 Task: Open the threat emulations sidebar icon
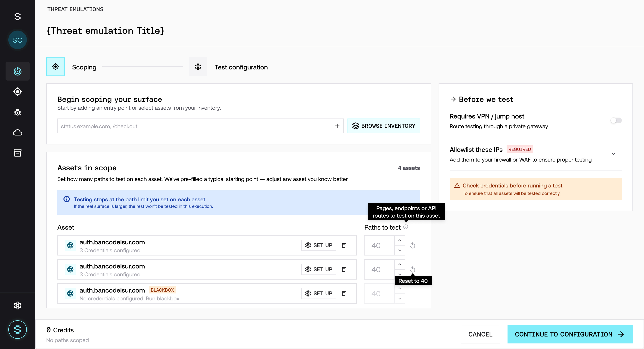(18, 71)
